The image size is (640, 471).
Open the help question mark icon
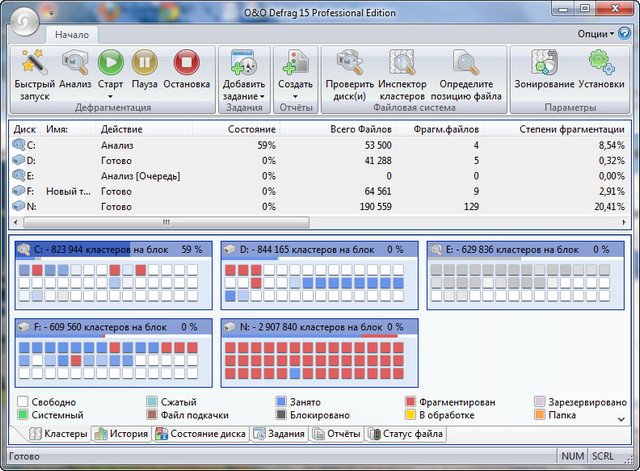[x=624, y=33]
